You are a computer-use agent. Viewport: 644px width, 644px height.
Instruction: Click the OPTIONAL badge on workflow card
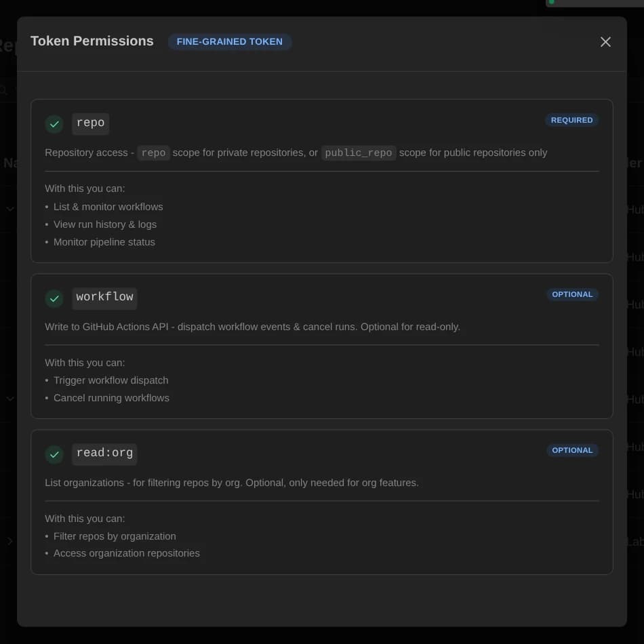(x=572, y=294)
